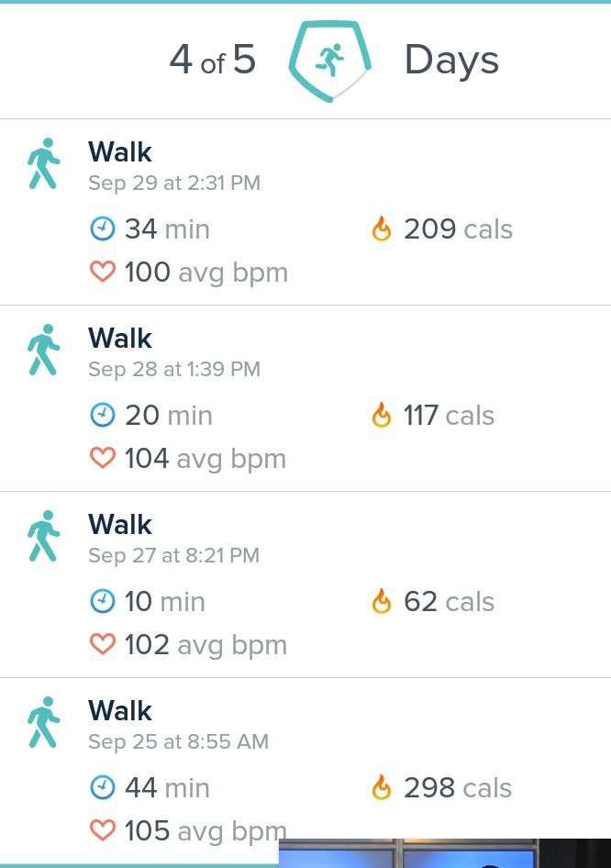Click the clock icon beside 10 min

103,601
